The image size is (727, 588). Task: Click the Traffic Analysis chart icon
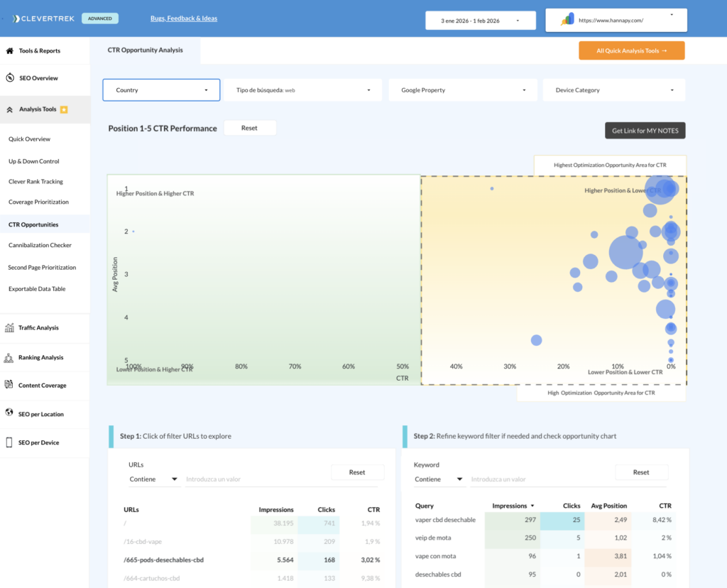click(x=10, y=328)
